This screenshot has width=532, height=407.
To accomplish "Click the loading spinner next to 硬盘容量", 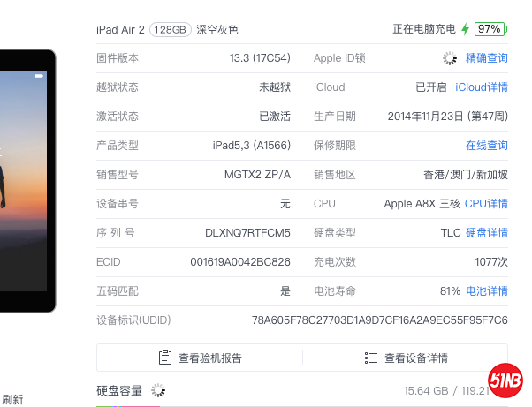I will [x=158, y=390].
